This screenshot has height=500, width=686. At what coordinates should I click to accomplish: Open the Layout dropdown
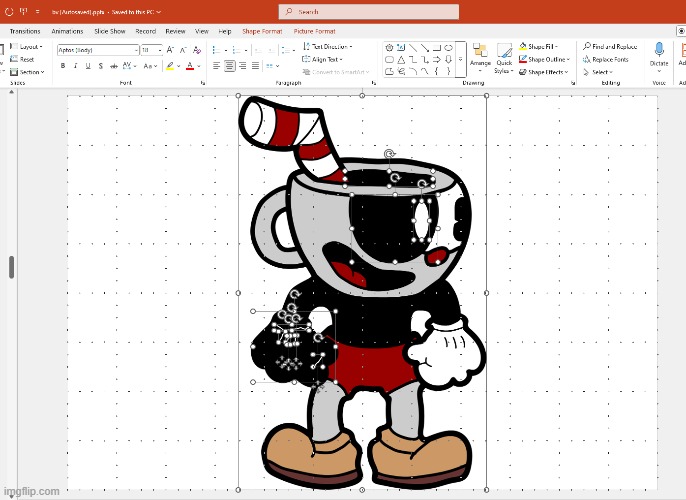point(26,46)
